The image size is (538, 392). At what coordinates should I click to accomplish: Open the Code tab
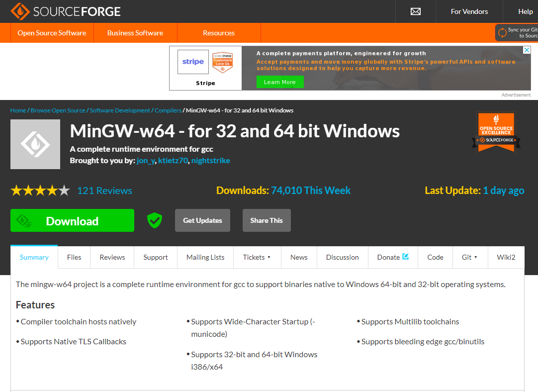(435, 257)
